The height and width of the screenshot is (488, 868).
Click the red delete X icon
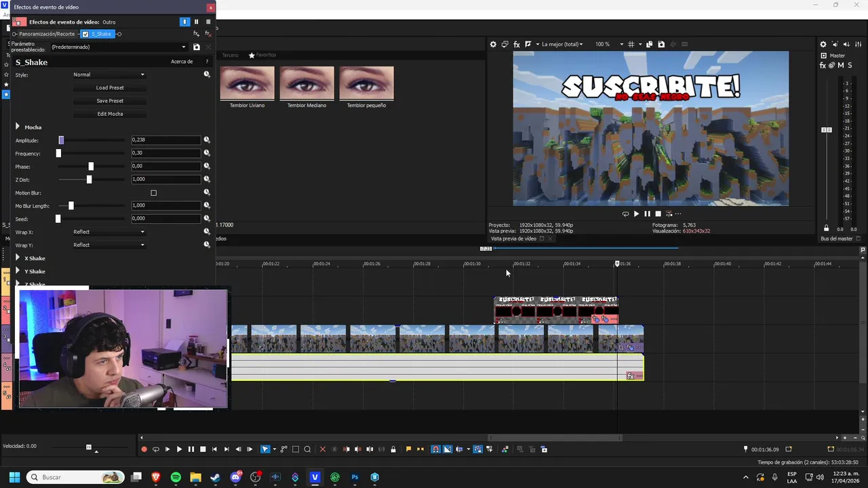pyautogui.click(x=323, y=449)
